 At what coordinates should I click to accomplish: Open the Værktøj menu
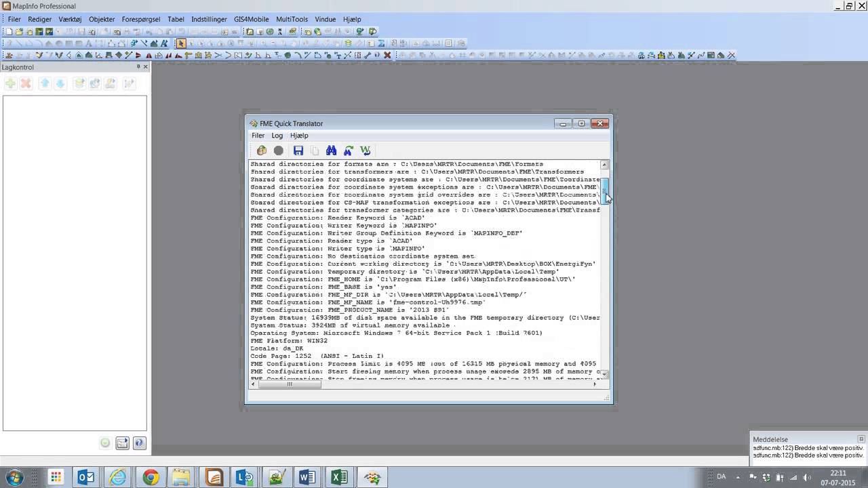coord(70,19)
